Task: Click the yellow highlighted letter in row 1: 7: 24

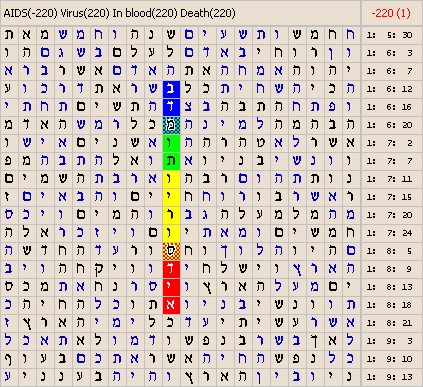Action: 171,233
